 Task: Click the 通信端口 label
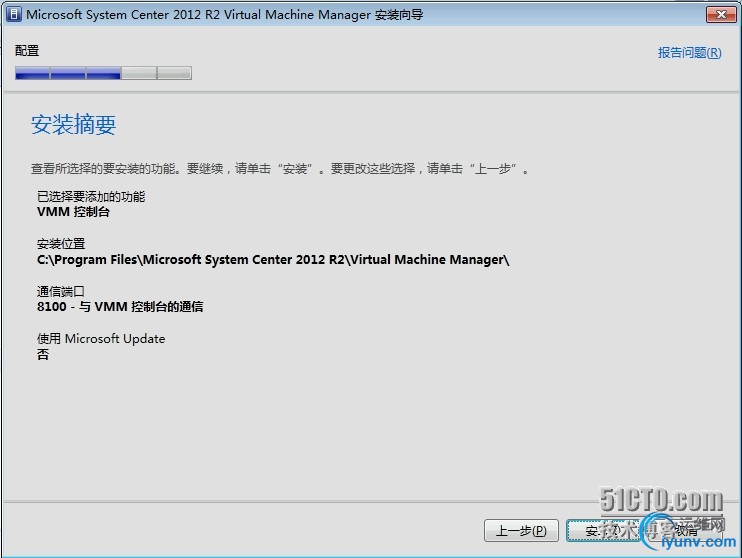61,291
